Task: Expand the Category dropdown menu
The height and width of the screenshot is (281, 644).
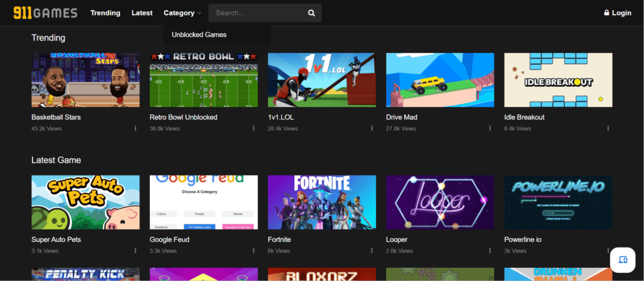Action: click(183, 13)
